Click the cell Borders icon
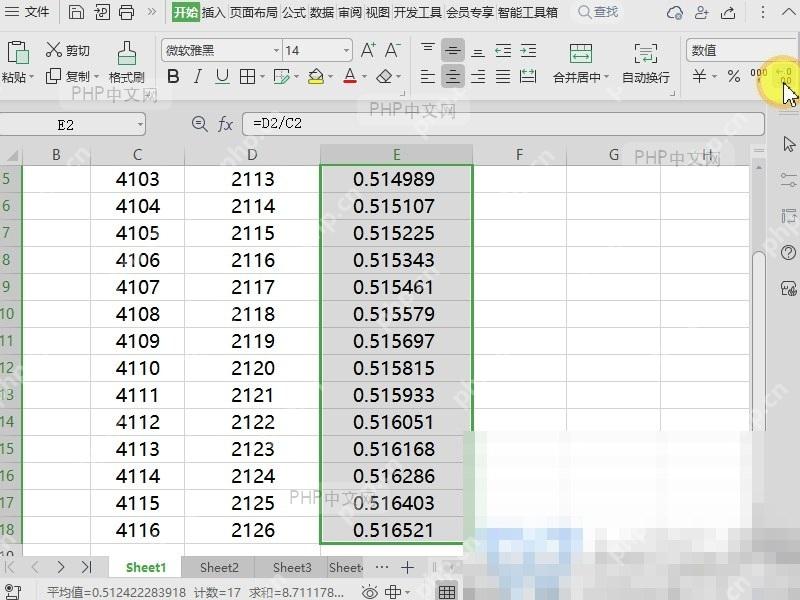The height and width of the screenshot is (600, 800). pyautogui.click(x=247, y=77)
